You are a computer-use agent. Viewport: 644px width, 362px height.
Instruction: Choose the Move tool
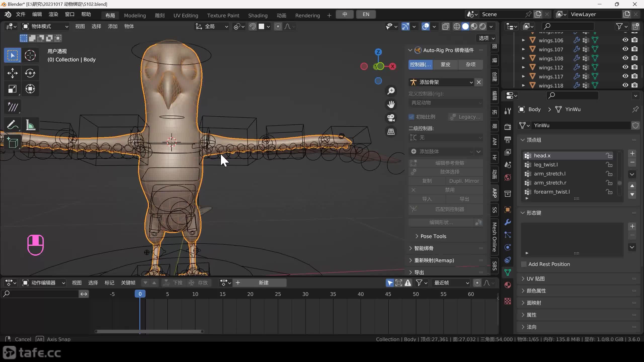point(13,73)
